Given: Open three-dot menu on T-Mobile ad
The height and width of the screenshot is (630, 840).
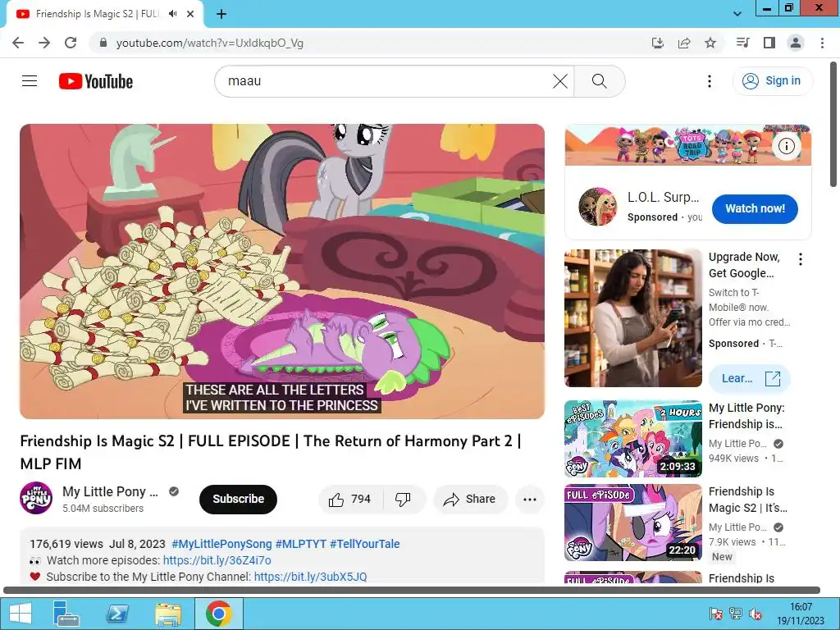Looking at the screenshot, I should [801, 259].
